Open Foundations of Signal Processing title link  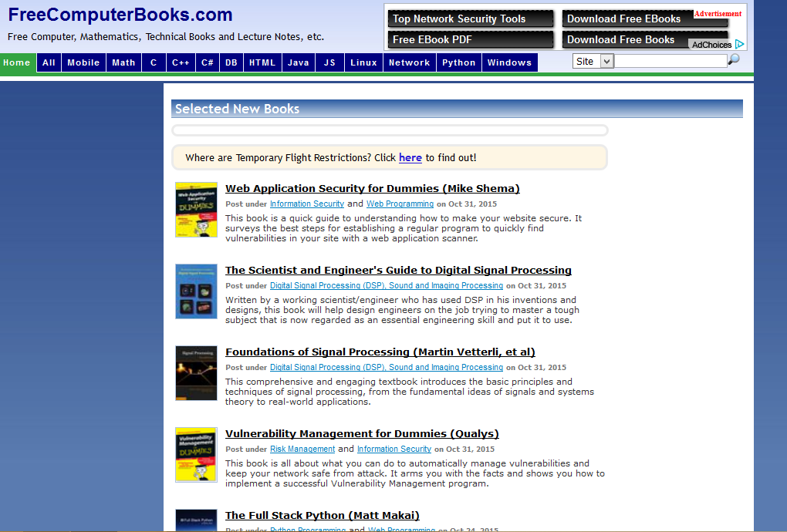(x=380, y=352)
